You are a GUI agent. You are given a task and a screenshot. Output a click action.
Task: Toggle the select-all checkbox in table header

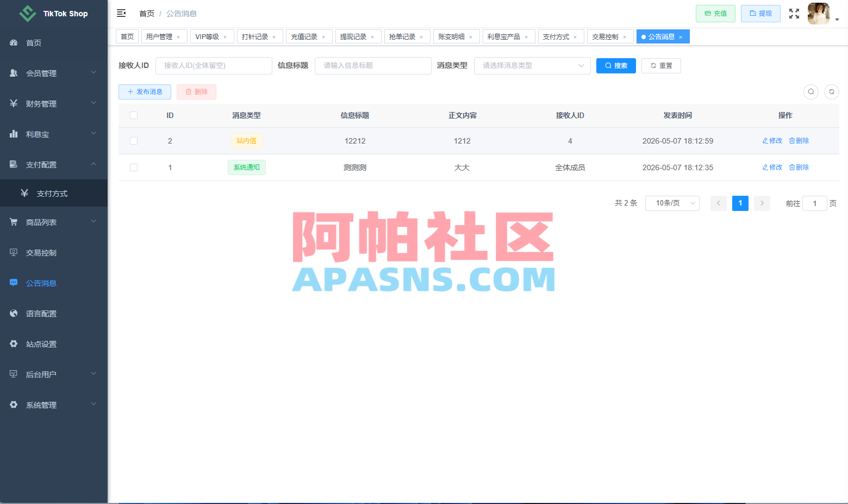[134, 115]
